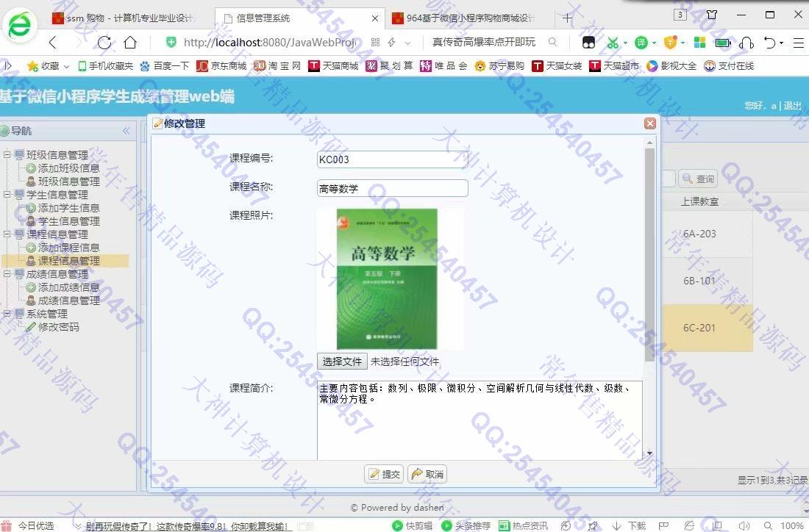The height and width of the screenshot is (532, 809).
Task: Open a new tab with plus button
Action: pyautogui.click(x=568, y=18)
